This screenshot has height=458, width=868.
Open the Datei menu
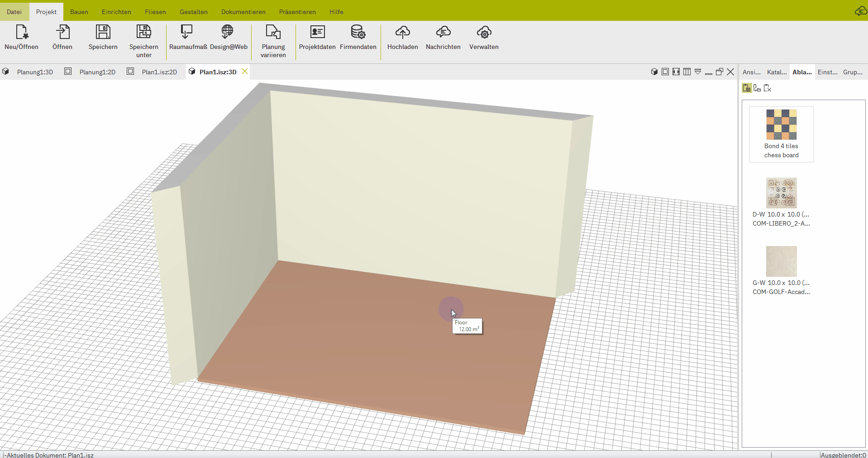click(x=14, y=12)
